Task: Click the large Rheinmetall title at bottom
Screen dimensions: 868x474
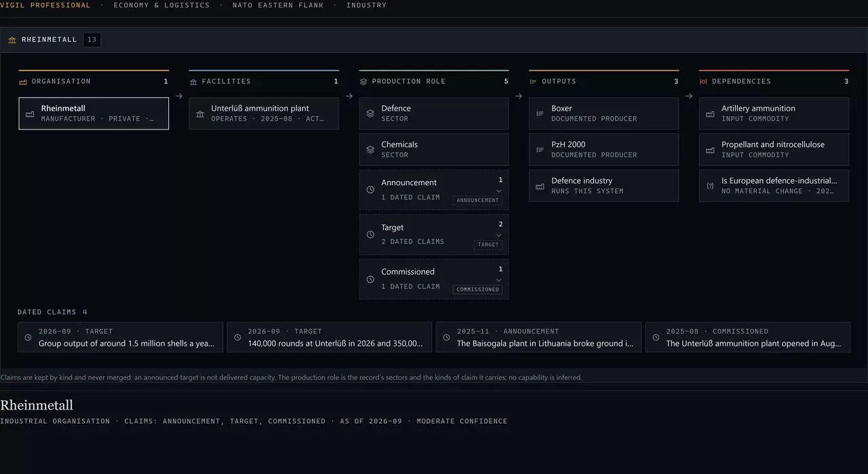Action: coord(37,406)
